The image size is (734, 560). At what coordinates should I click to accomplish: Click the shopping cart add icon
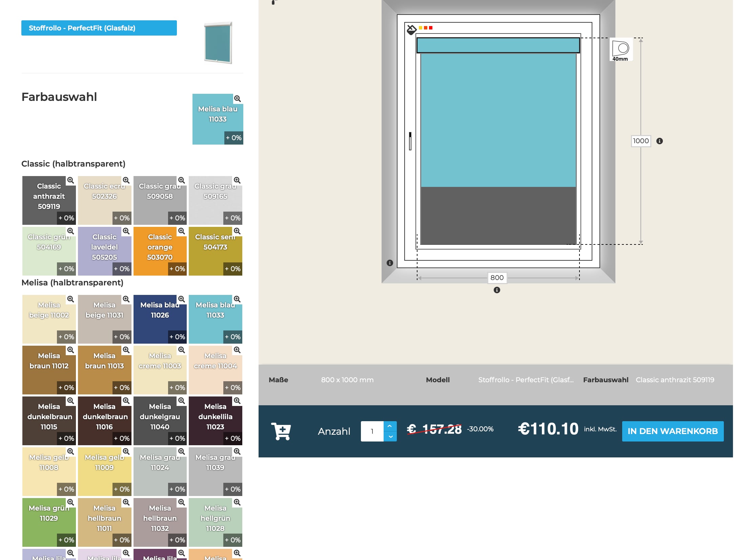pos(281,431)
